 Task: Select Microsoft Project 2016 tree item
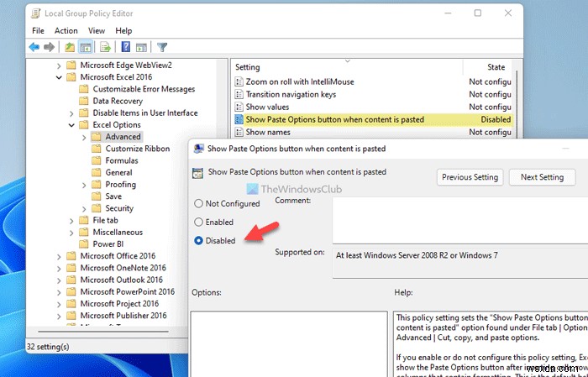point(119,304)
